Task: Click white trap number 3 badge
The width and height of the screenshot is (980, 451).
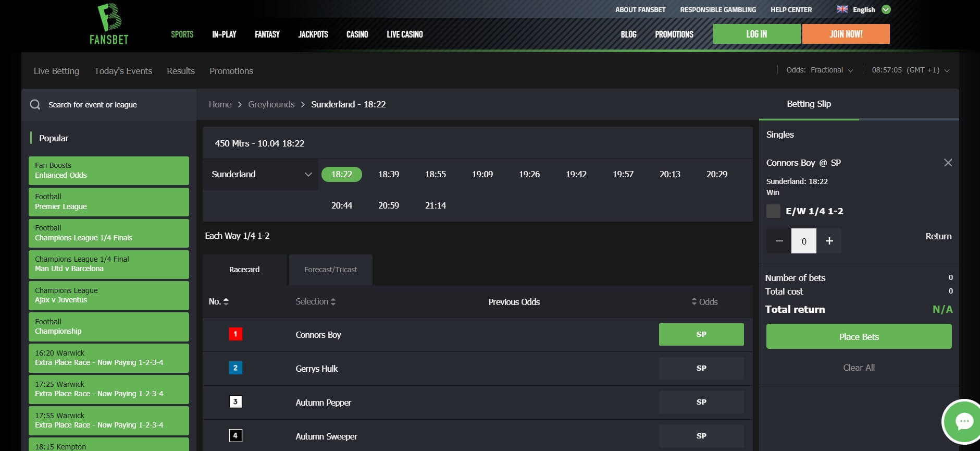Action: pyautogui.click(x=235, y=402)
